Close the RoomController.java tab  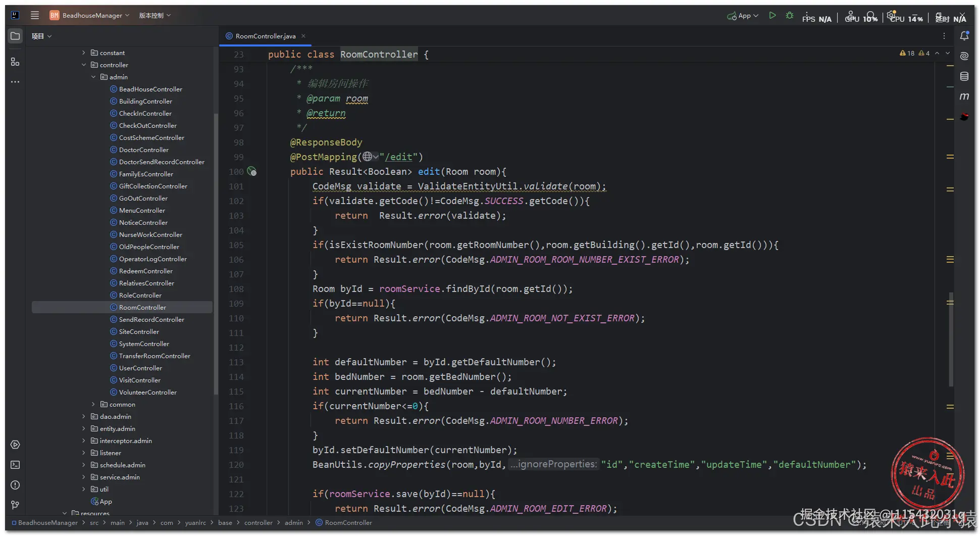tap(303, 36)
